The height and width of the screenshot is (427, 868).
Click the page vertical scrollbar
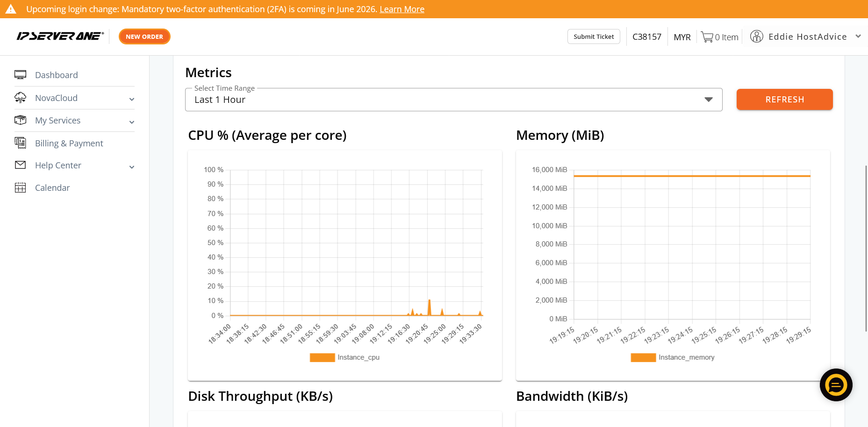click(x=866, y=248)
